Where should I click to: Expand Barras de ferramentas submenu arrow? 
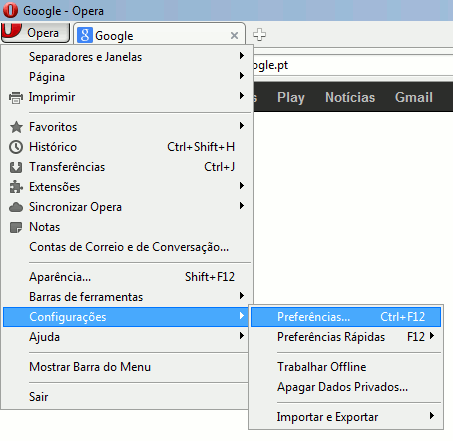(x=242, y=296)
